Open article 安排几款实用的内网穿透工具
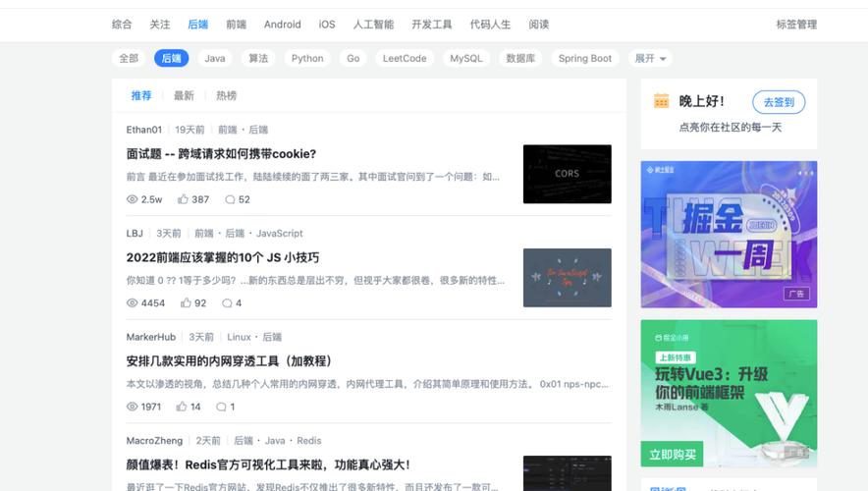This screenshot has height=491, width=868. 229,361
